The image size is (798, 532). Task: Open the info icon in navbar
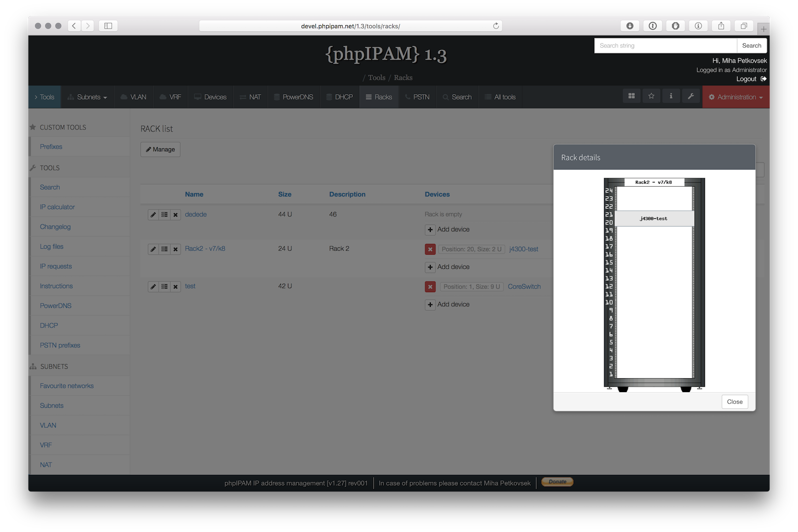pos(671,96)
